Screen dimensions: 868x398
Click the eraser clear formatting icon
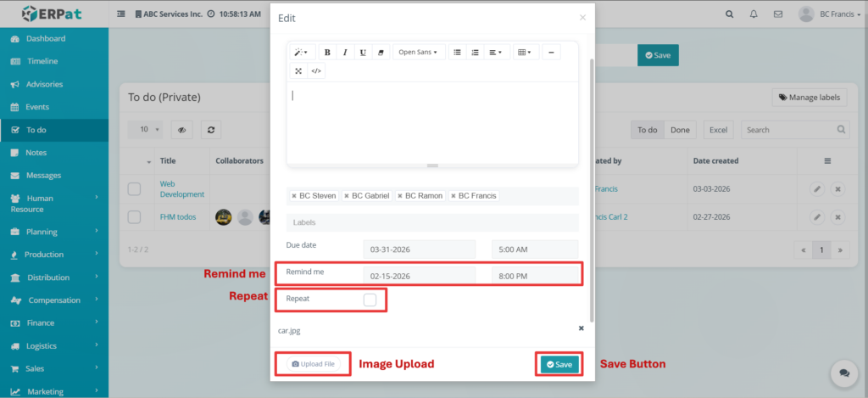click(381, 53)
